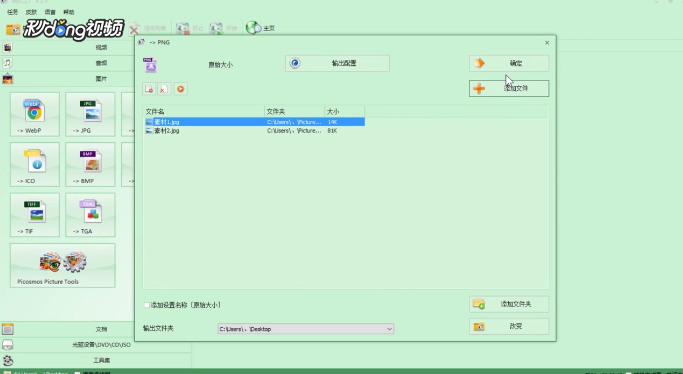This screenshot has width=683, height=374.
Task: Click the 文档 document category icon
Action: click(x=7, y=329)
